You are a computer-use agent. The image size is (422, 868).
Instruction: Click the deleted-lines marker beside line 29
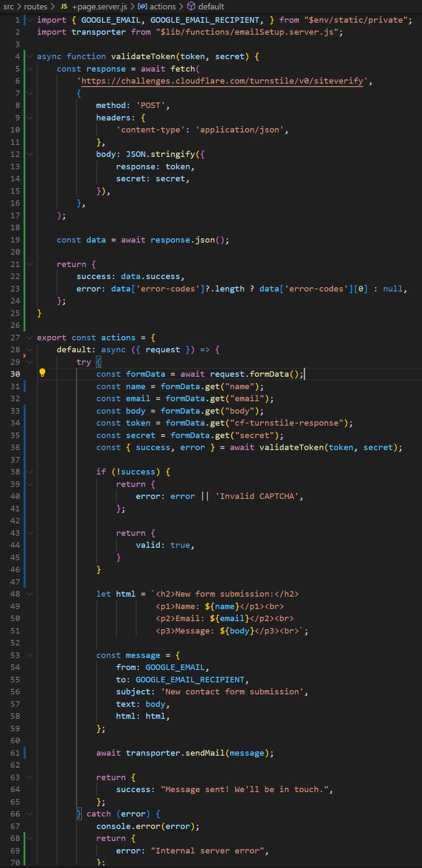point(24,356)
